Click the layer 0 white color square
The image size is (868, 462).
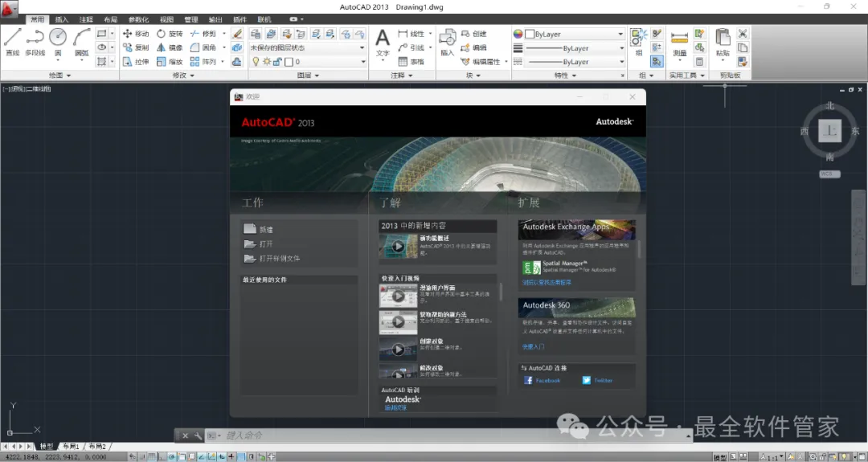coord(289,61)
